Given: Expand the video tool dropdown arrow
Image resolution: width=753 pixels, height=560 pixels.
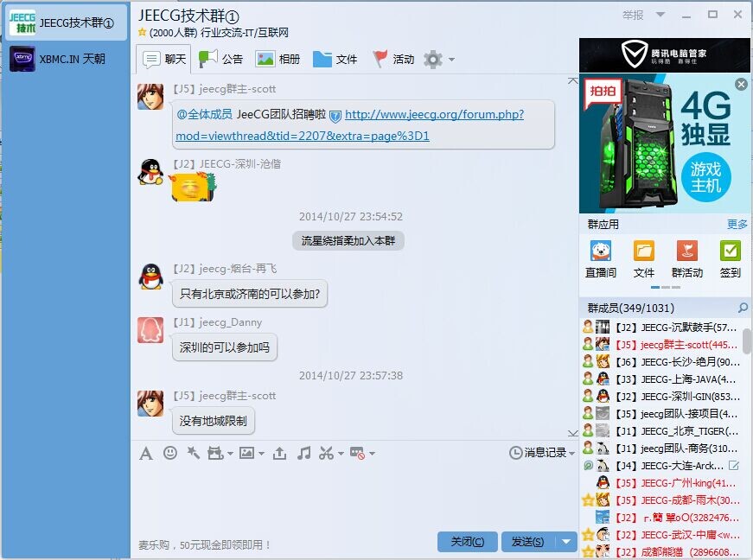Looking at the screenshot, I should click(x=230, y=453).
